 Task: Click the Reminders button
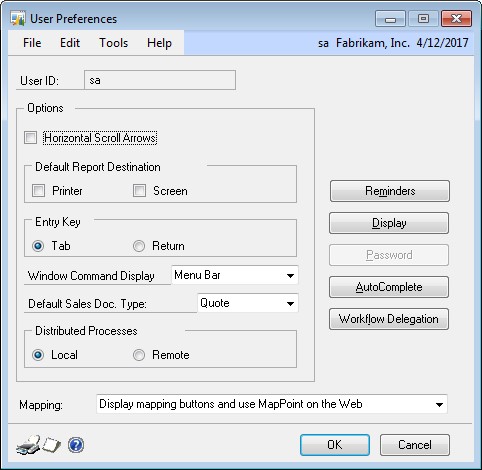[390, 191]
